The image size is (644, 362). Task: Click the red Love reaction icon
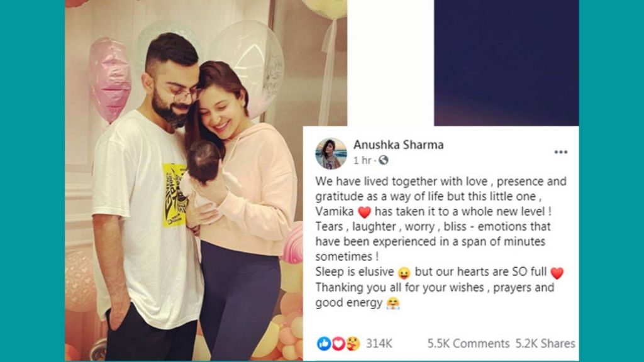(338, 344)
